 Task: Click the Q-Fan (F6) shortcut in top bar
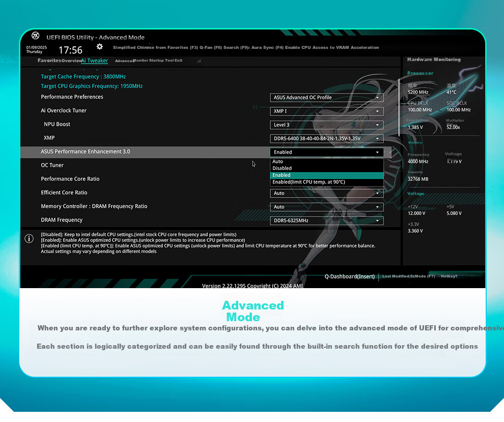point(211,47)
